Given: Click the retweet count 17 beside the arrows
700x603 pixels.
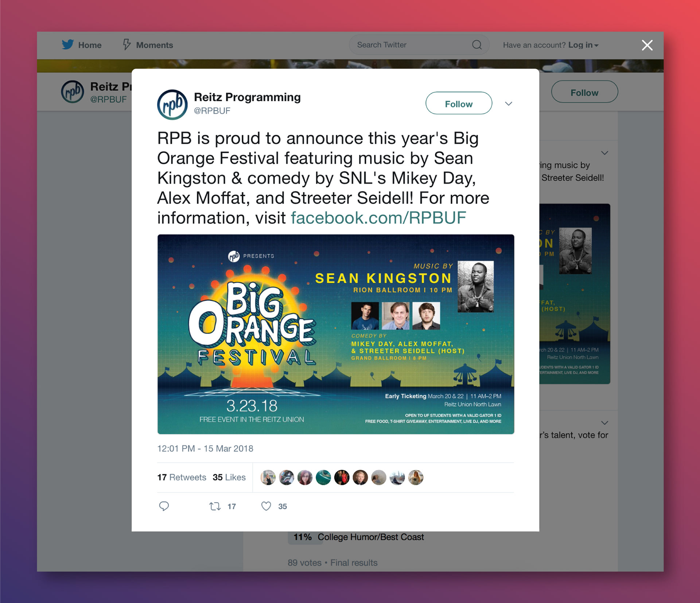Looking at the screenshot, I should (232, 506).
